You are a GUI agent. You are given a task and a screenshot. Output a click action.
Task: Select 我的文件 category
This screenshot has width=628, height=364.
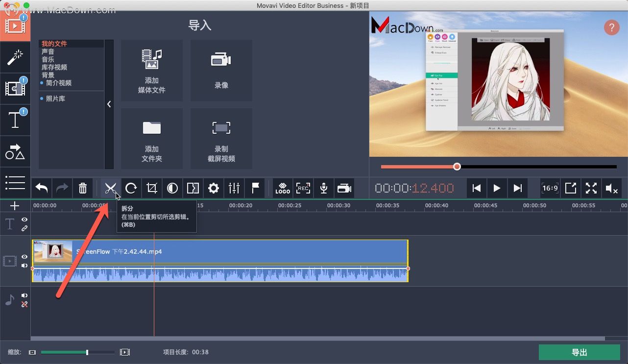tap(54, 44)
